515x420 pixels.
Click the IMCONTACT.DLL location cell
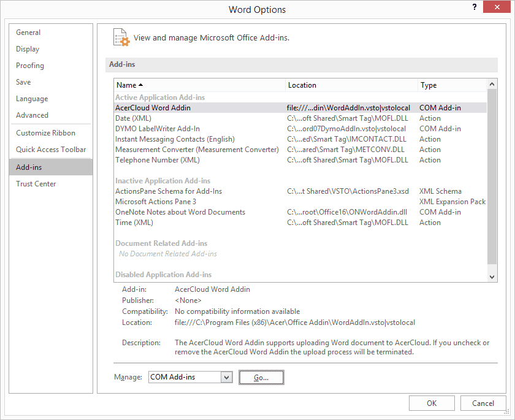click(x=346, y=139)
